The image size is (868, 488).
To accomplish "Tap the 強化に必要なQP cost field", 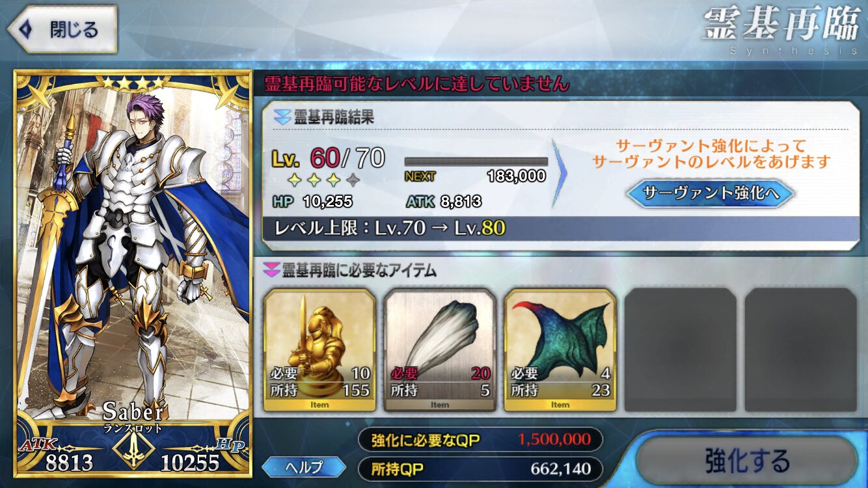I will (480, 440).
